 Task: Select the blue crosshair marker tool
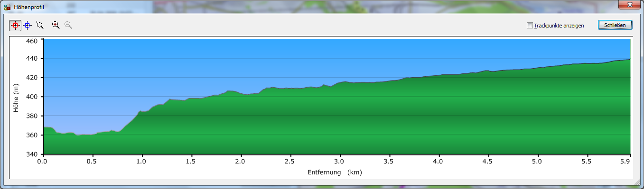click(28, 25)
